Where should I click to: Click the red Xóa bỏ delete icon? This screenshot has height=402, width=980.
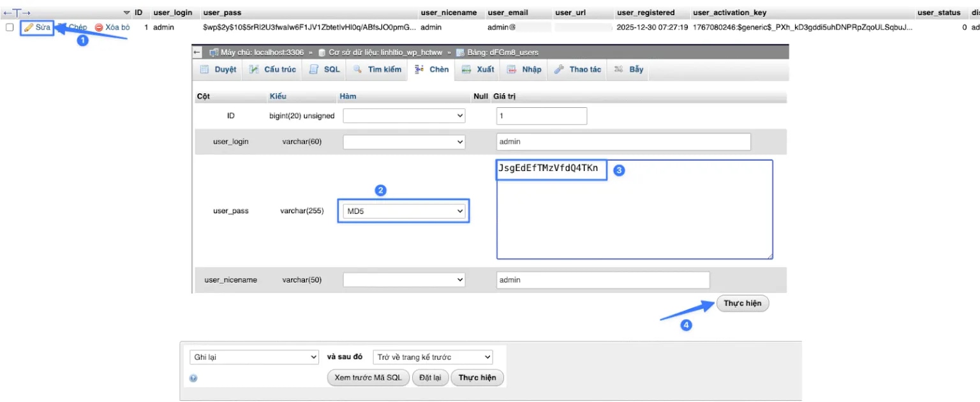(99, 27)
